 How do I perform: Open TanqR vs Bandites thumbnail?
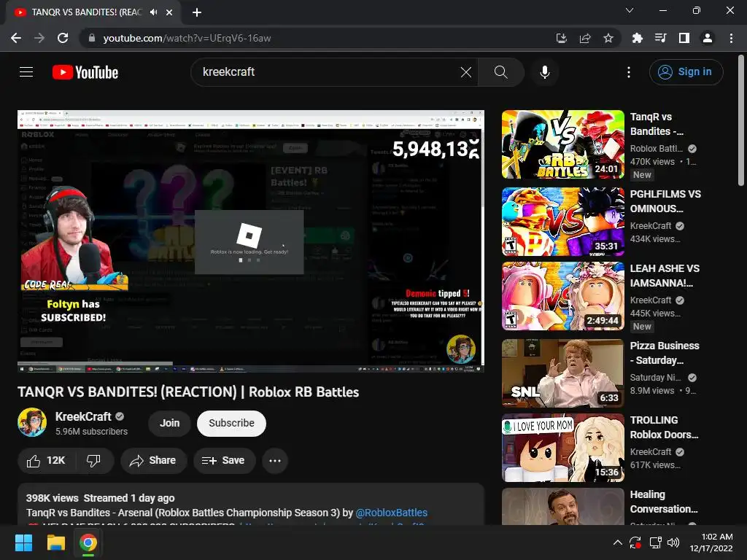coord(562,144)
